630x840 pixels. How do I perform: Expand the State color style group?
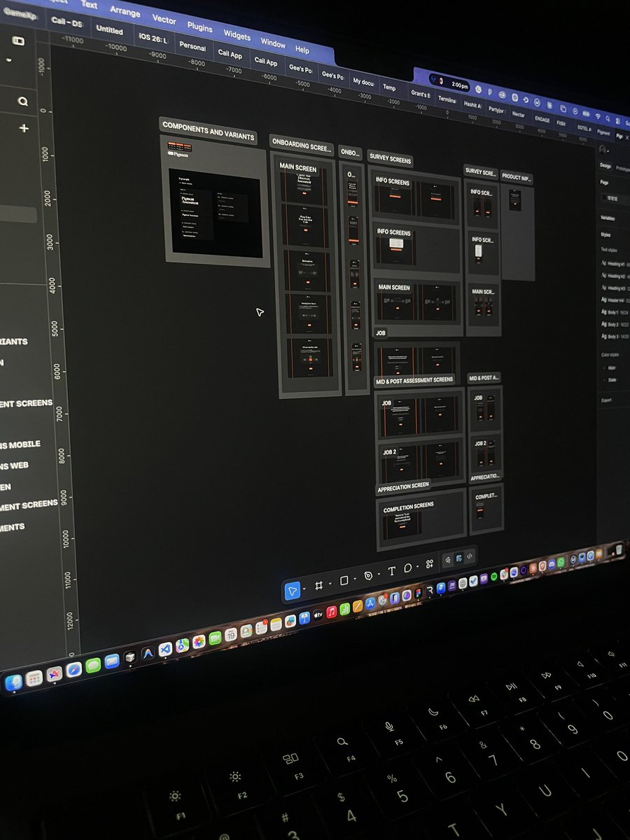pyautogui.click(x=611, y=380)
